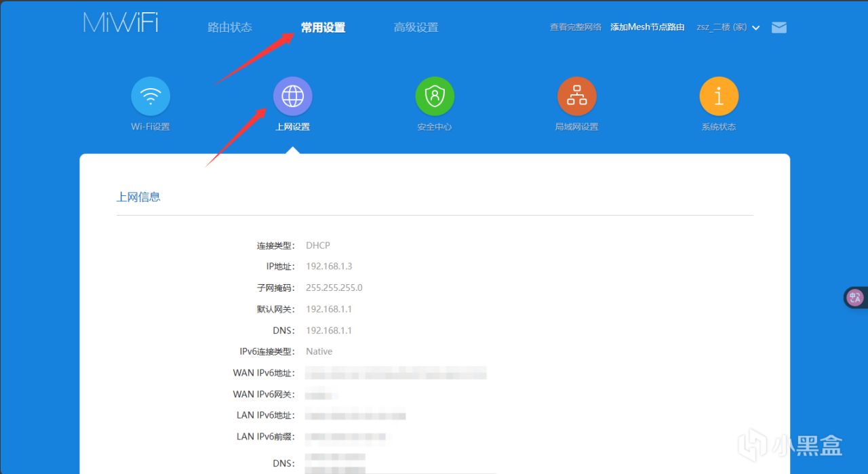Expand the zsz_二楼 (家) router dropdown
868x474 pixels.
click(728, 28)
